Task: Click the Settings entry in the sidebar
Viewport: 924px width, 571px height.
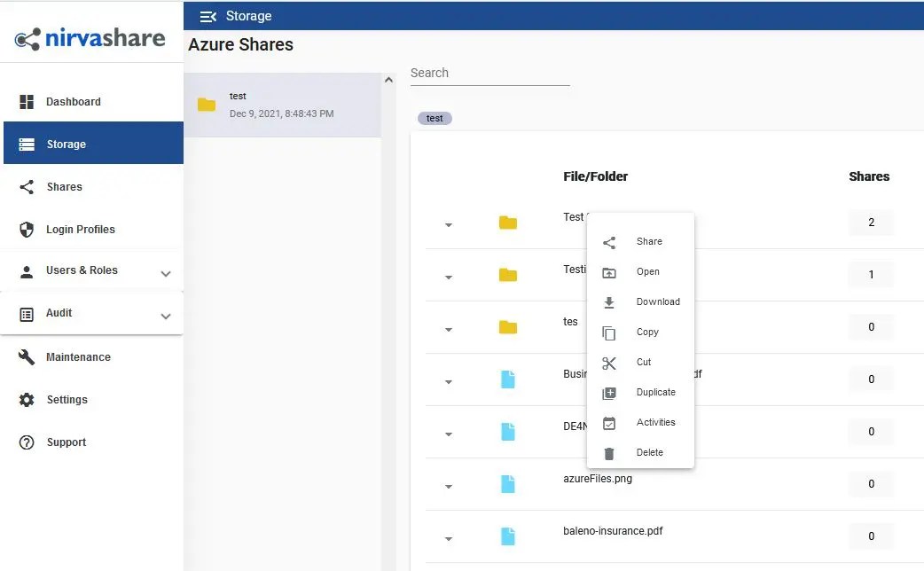Action: (65, 399)
